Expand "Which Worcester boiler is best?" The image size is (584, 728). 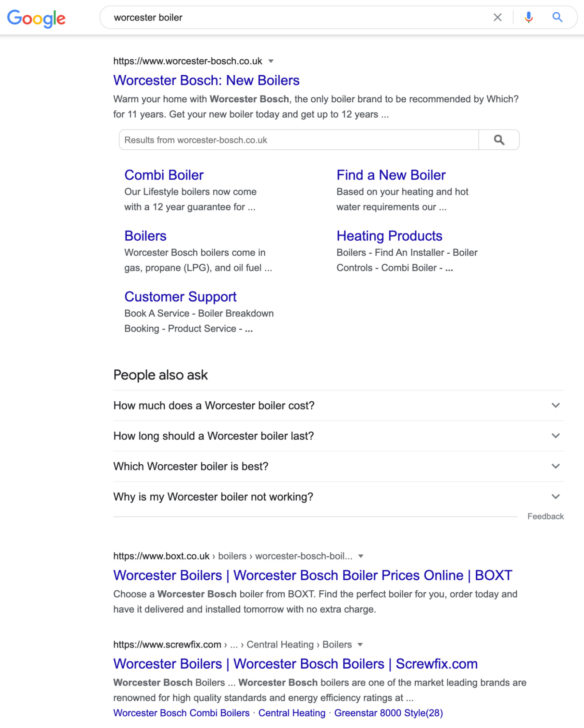[x=555, y=466]
